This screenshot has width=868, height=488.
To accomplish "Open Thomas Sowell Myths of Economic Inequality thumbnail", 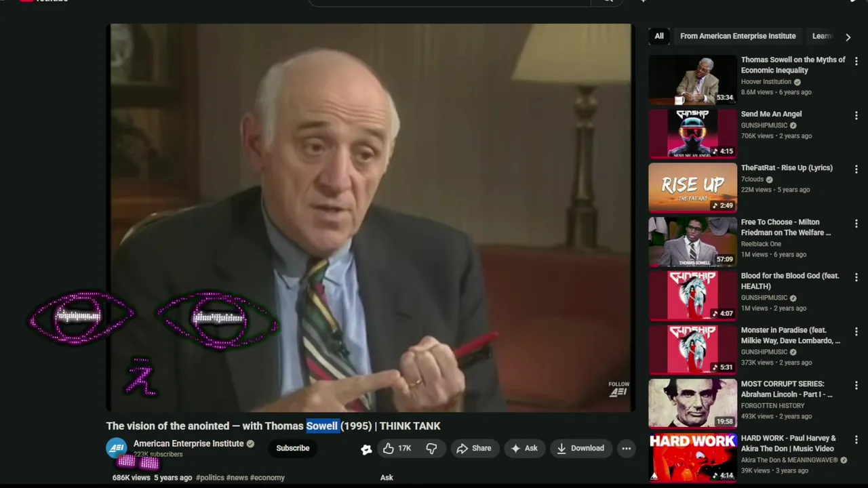I will [692, 79].
